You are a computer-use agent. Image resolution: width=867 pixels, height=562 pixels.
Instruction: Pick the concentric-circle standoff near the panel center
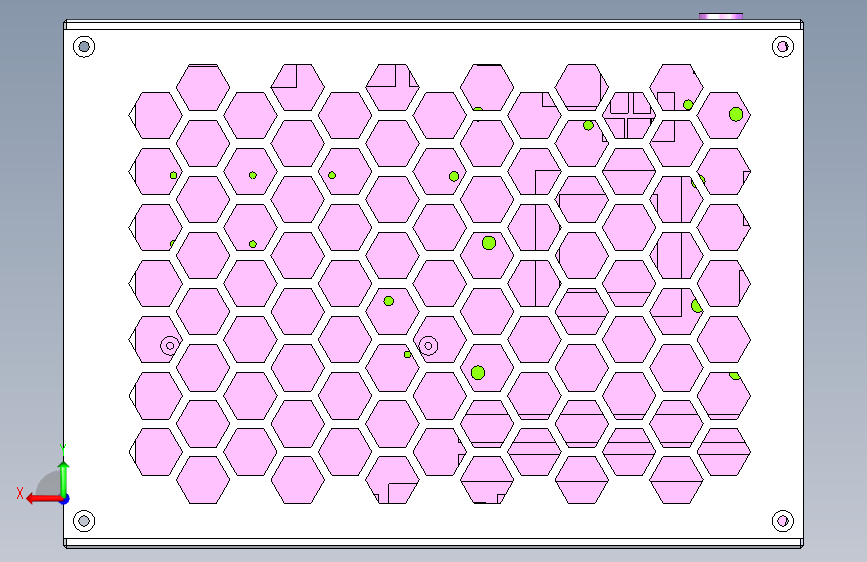click(428, 346)
